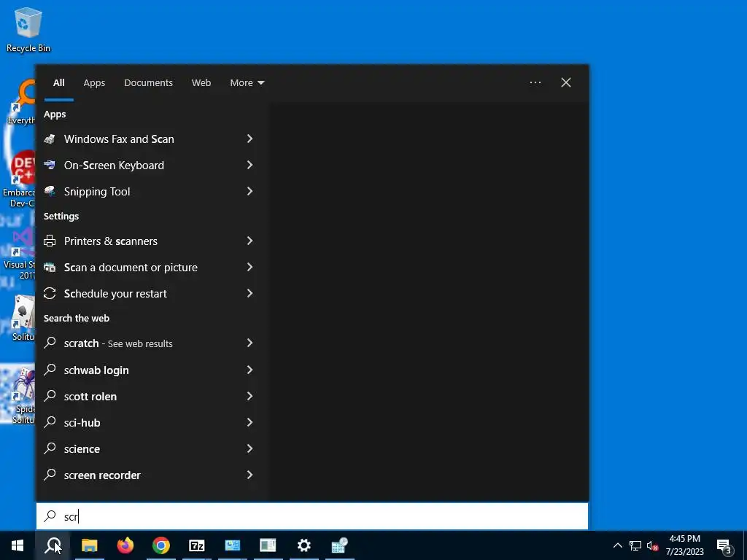Open On-Screen Keyboard app result
This screenshot has width=747, height=560.
[149, 166]
